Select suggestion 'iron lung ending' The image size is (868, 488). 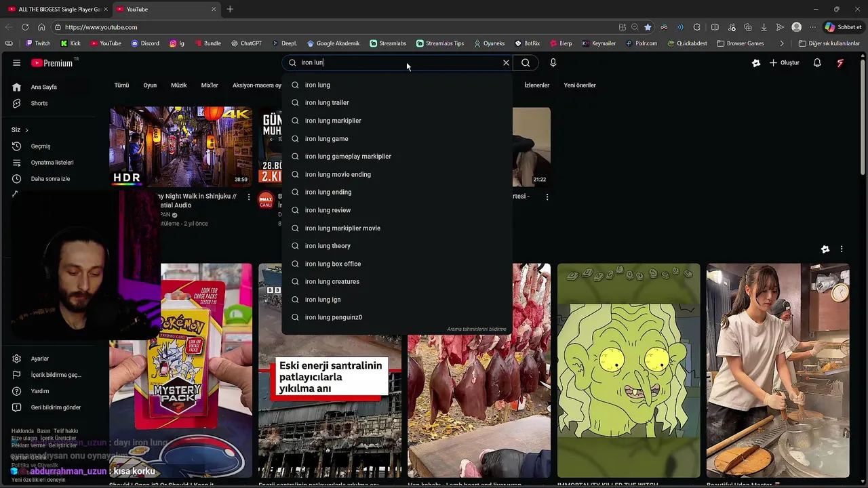(x=397, y=192)
